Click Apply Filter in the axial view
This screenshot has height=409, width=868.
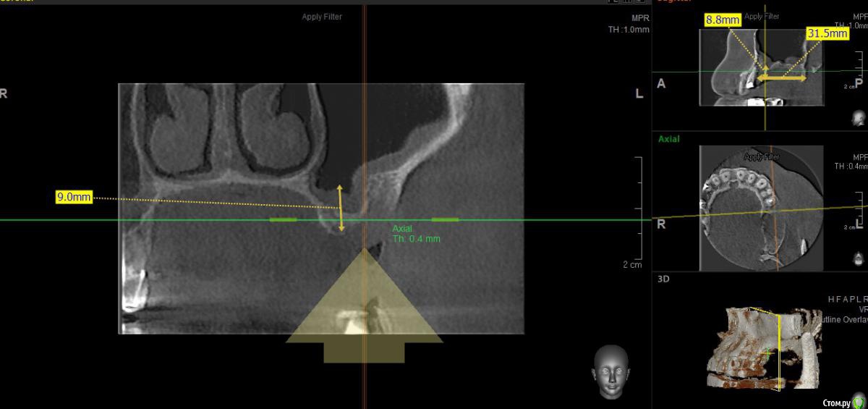762,157
